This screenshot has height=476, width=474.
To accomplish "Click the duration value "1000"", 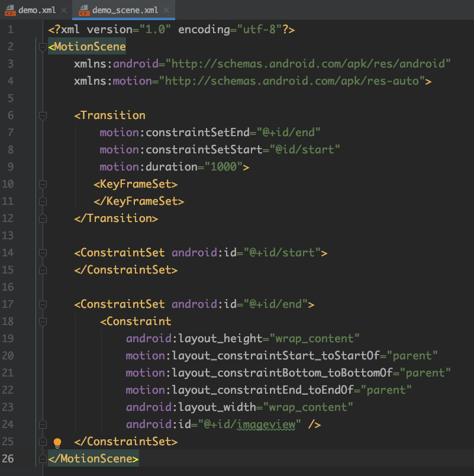I will 224,167.
